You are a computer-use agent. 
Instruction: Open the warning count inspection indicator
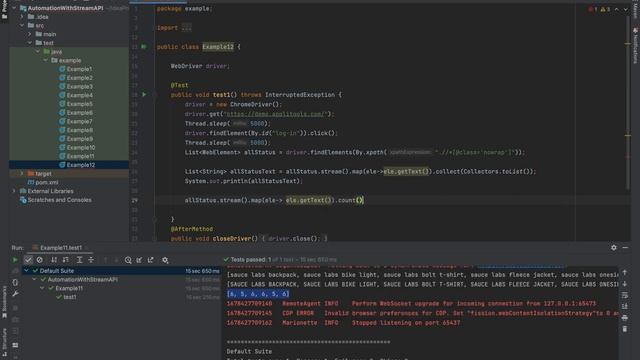pos(605,9)
